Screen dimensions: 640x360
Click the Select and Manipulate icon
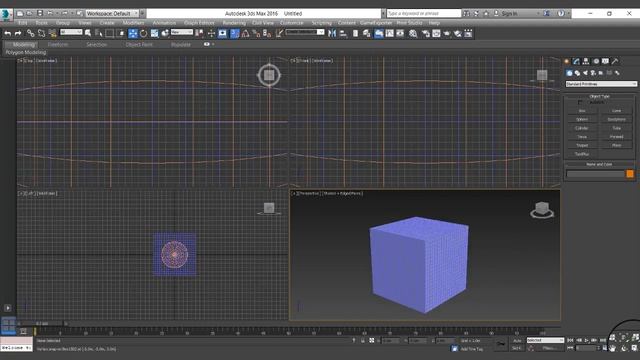click(211, 33)
